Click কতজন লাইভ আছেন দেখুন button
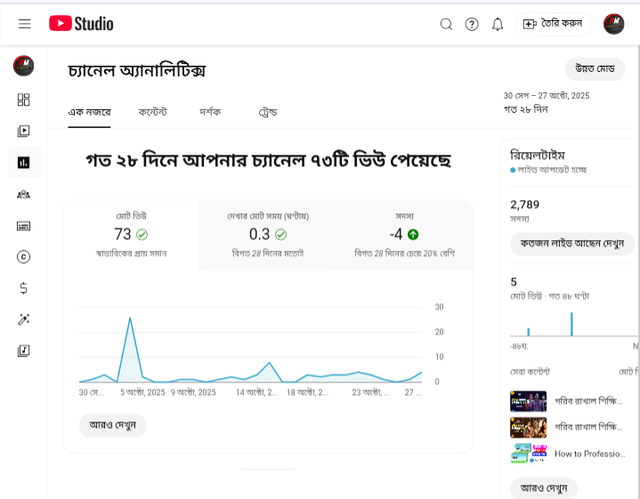640x499 pixels. [x=572, y=244]
